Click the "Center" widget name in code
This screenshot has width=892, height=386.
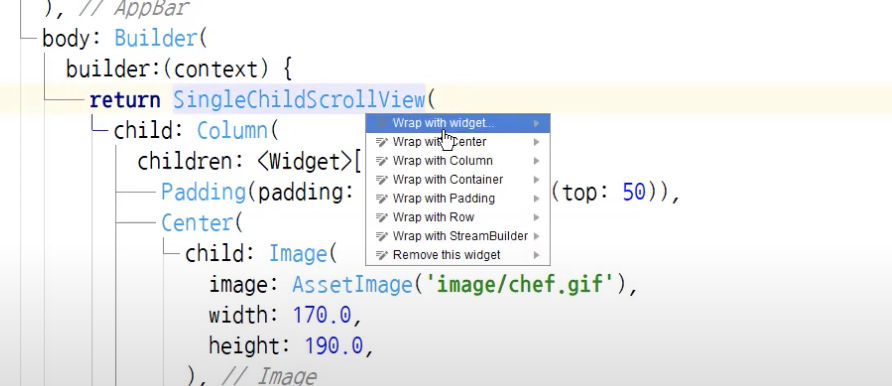[196, 223]
